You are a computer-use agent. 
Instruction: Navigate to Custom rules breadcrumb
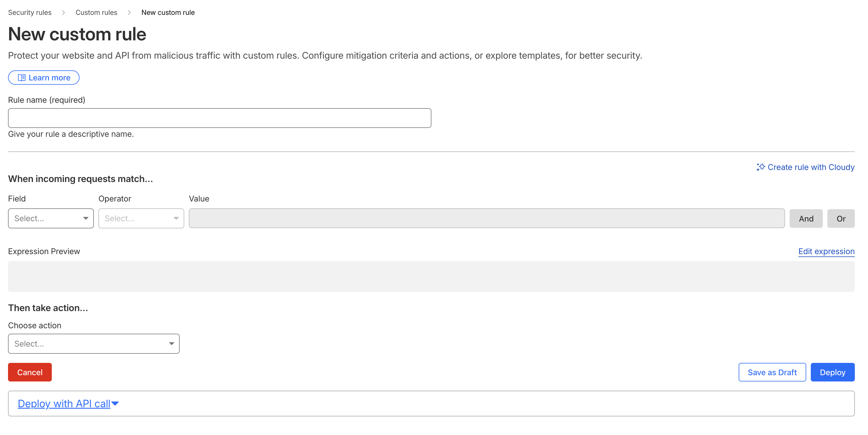point(96,13)
